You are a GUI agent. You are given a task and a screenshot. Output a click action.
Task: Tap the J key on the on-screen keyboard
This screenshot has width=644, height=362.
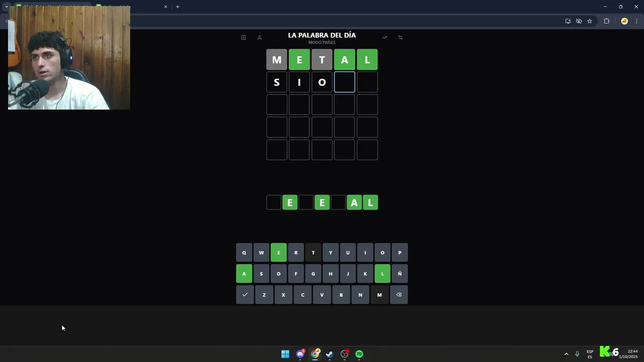(x=348, y=274)
